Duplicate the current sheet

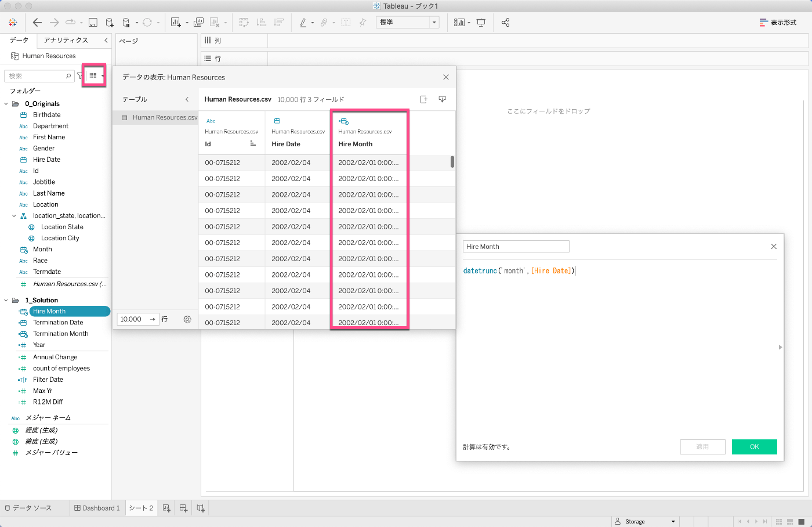pos(198,23)
